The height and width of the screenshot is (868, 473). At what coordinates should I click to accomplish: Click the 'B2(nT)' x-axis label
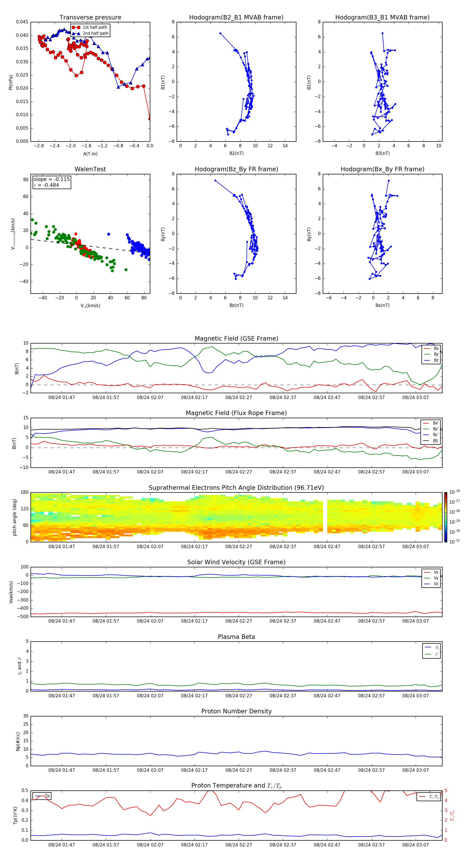click(236, 153)
